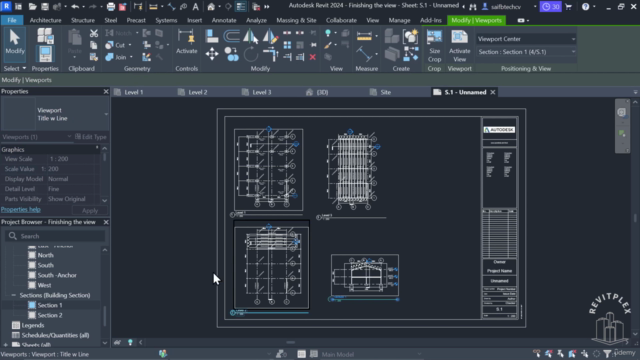Open the File menu
Screen dimensions: 640x360
[x=12, y=20]
